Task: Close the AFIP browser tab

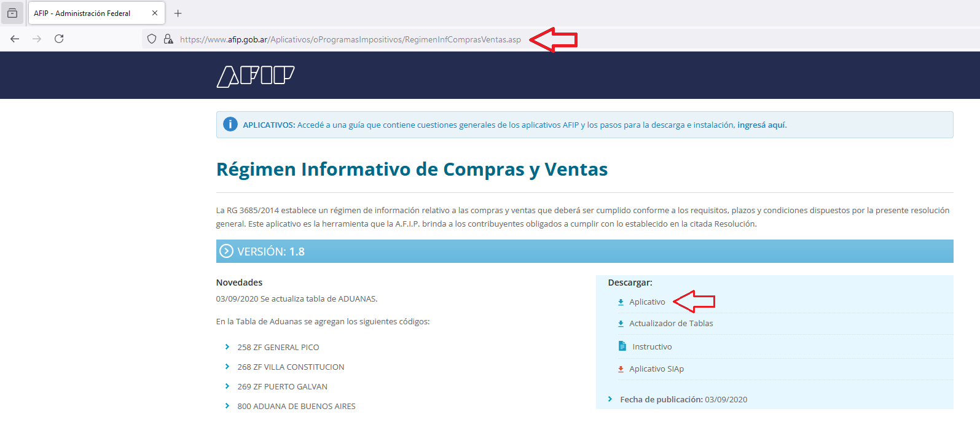Action: 155,13
